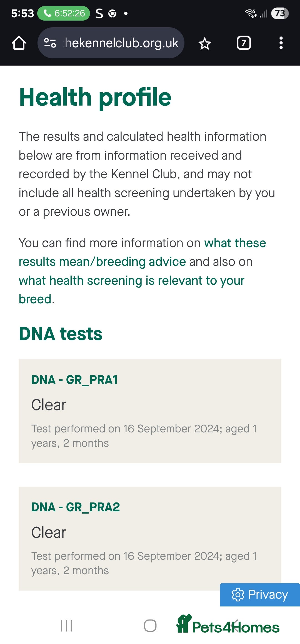Image resolution: width=300 pixels, height=644 pixels.
Task: Open site settings icon in address bar
Action: pos(50,43)
